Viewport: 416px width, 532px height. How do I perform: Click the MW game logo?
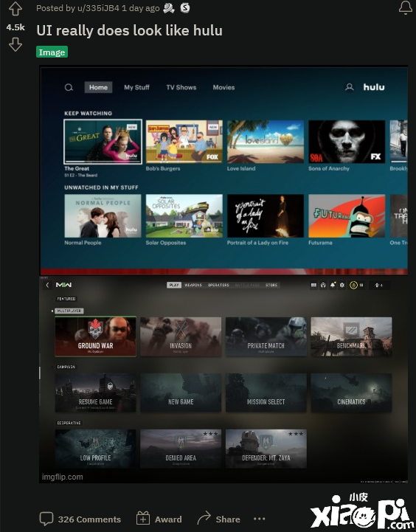(x=63, y=285)
